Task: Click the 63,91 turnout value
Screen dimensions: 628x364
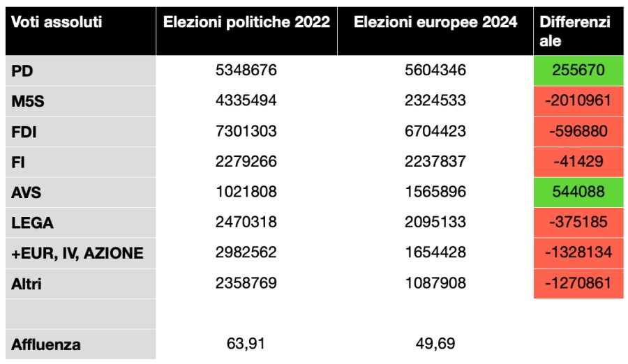Action: coord(246,343)
